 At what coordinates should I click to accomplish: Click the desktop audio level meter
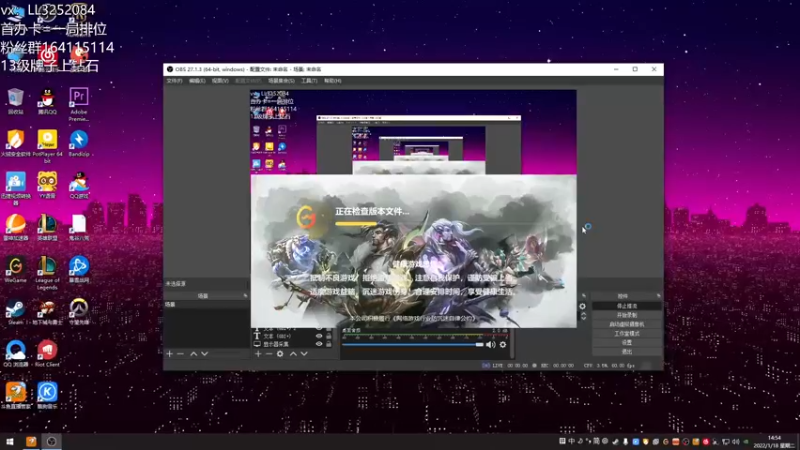tap(425, 337)
